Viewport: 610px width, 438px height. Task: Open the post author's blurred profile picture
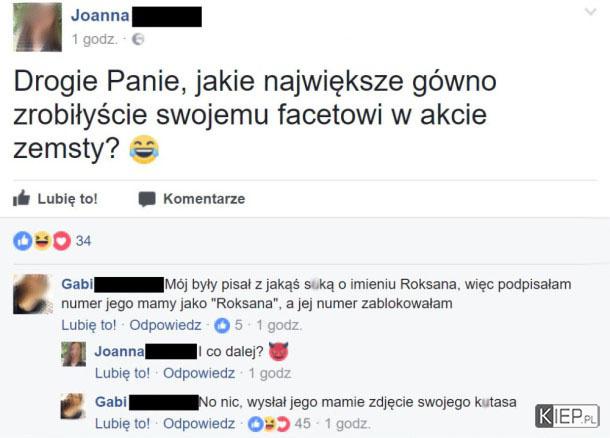37,27
